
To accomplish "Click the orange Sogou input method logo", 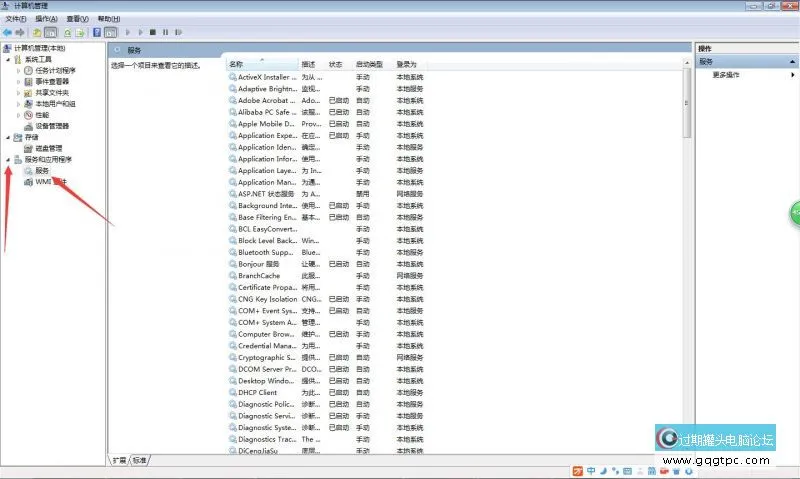I will click(x=578, y=471).
